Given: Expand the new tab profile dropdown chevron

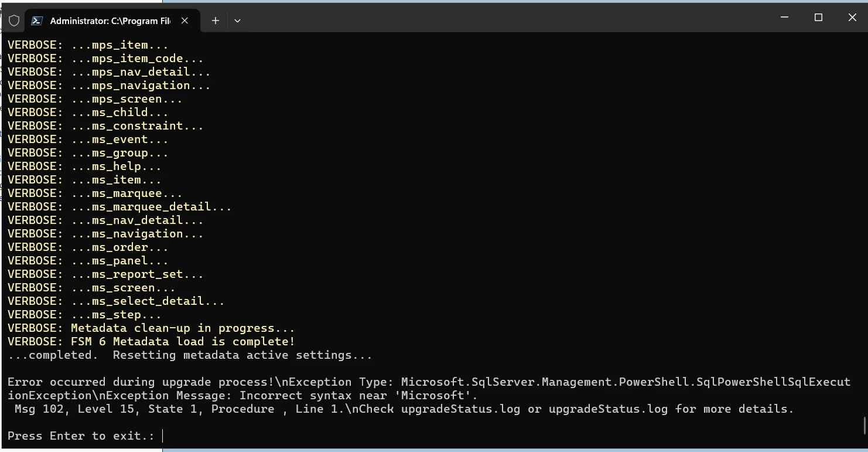Looking at the screenshot, I should pos(237,21).
